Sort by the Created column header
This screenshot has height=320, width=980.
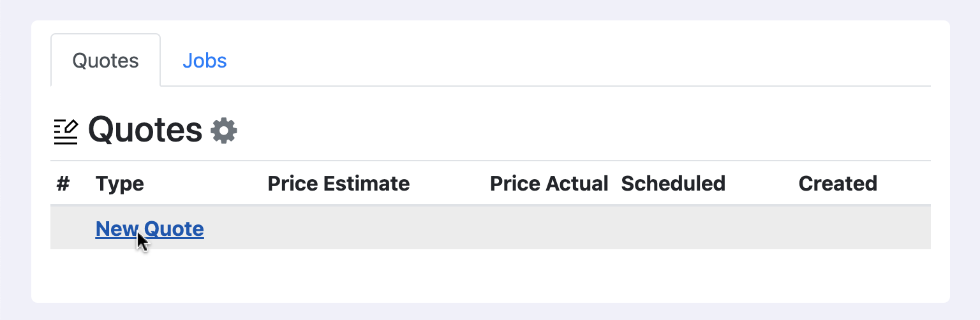(x=838, y=184)
